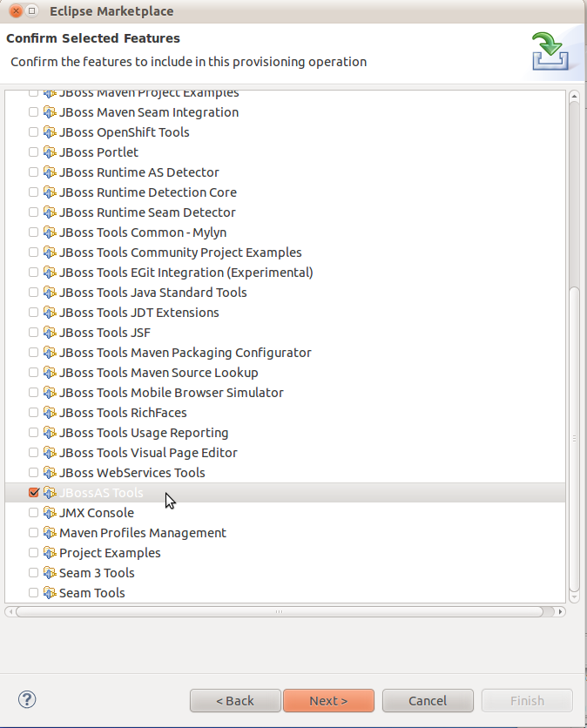This screenshot has width=587, height=728.
Task: Select JBoss Tools Visual Page Editor row
Action: click(x=148, y=453)
